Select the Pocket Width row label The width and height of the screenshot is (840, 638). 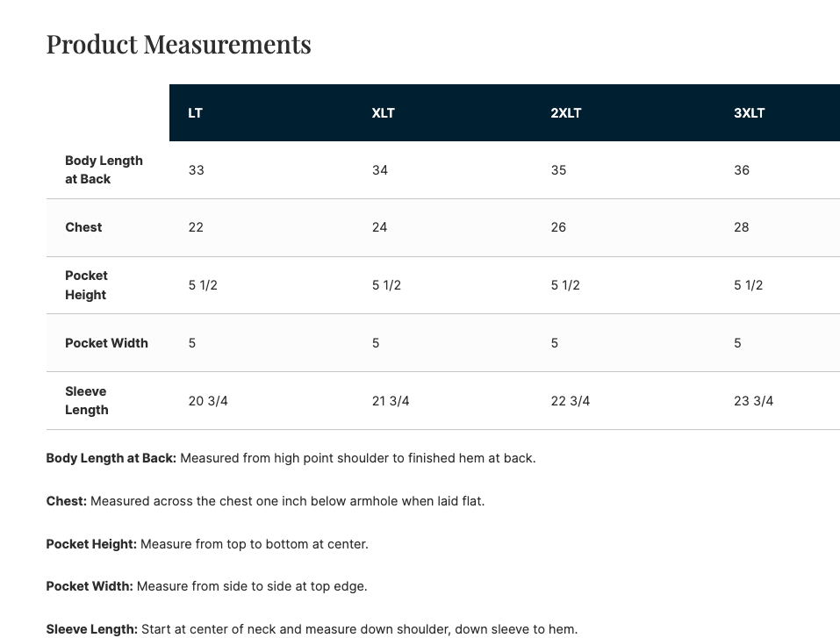tap(106, 343)
